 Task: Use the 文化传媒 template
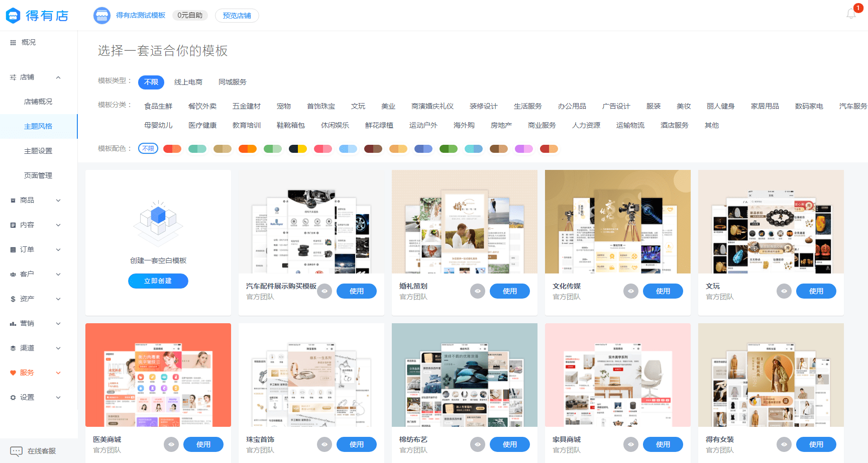(663, 291)
